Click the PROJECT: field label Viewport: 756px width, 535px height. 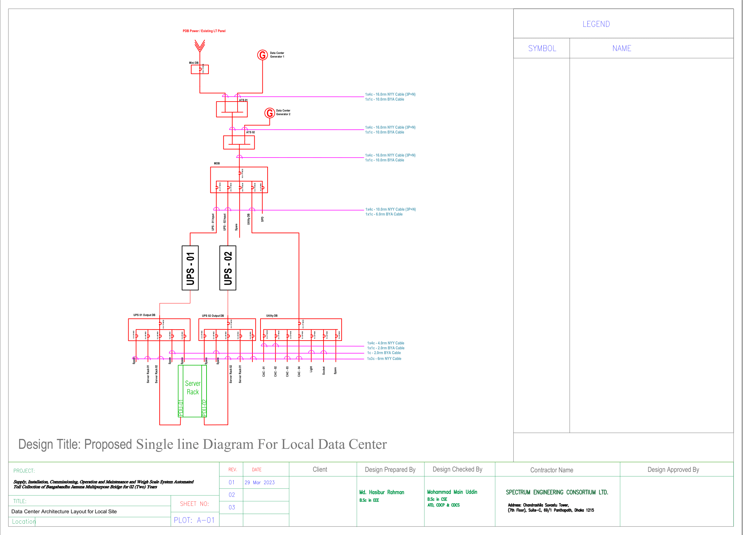24,471
